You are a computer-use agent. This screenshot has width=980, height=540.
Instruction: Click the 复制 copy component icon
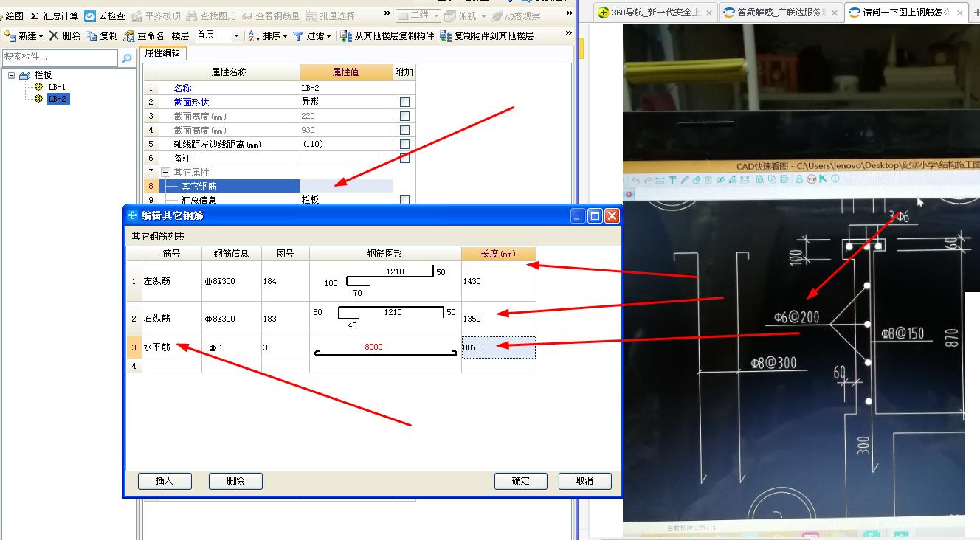point(102,35)
